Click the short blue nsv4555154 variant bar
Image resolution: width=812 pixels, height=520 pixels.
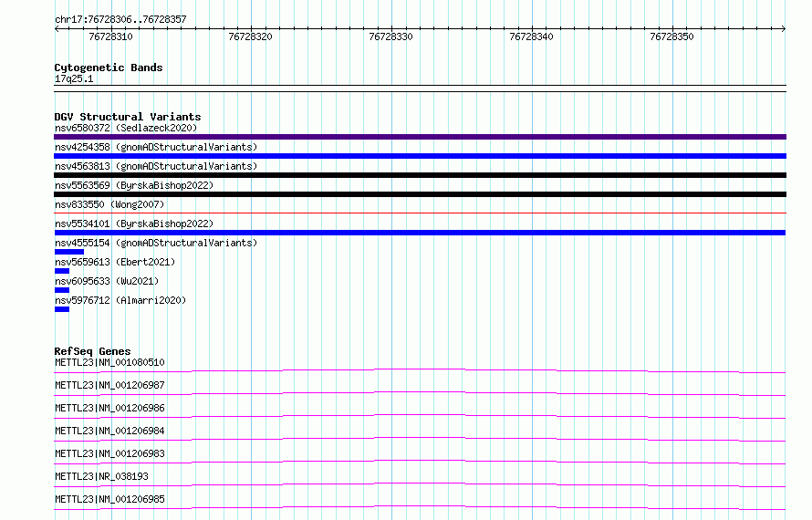68,252
